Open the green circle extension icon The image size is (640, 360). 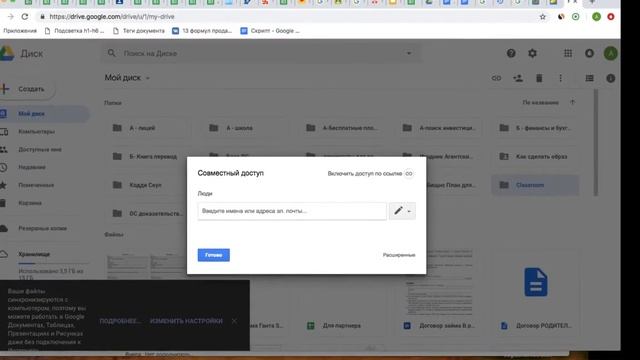coord(576,17)
